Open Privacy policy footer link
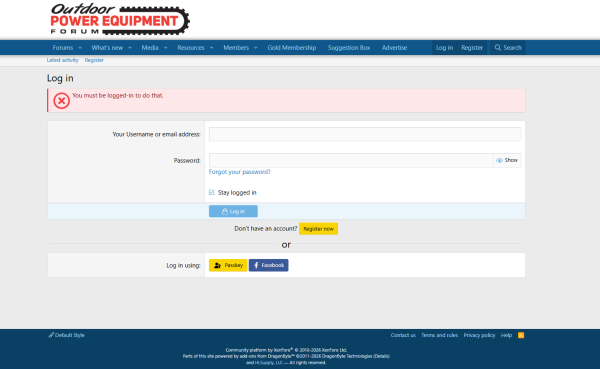The image size is (600, 369). pyautogui.click(x=479, y=335)
